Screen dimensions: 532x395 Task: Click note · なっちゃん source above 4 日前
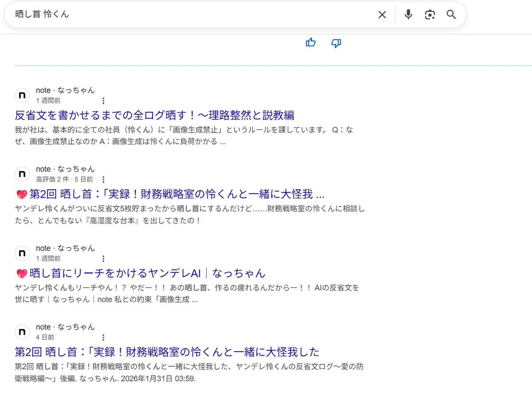pyautogui.click(x=65, y=327)
